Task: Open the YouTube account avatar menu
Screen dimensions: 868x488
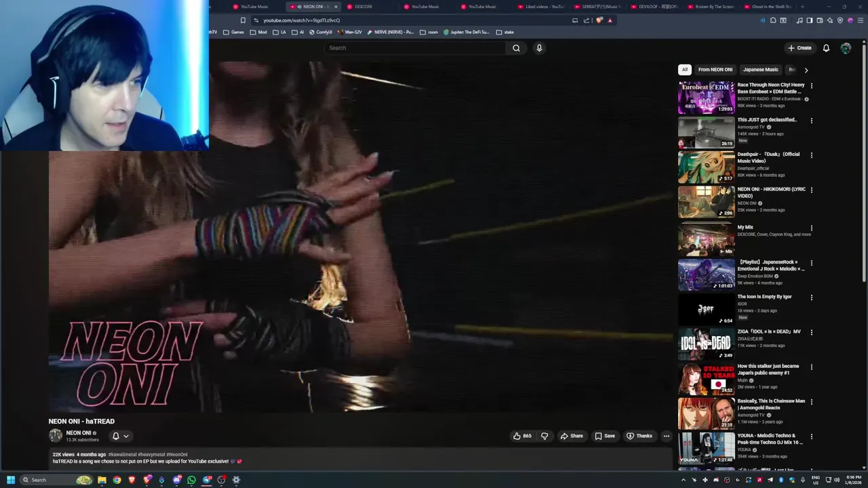Action: (x=846, y=48)
